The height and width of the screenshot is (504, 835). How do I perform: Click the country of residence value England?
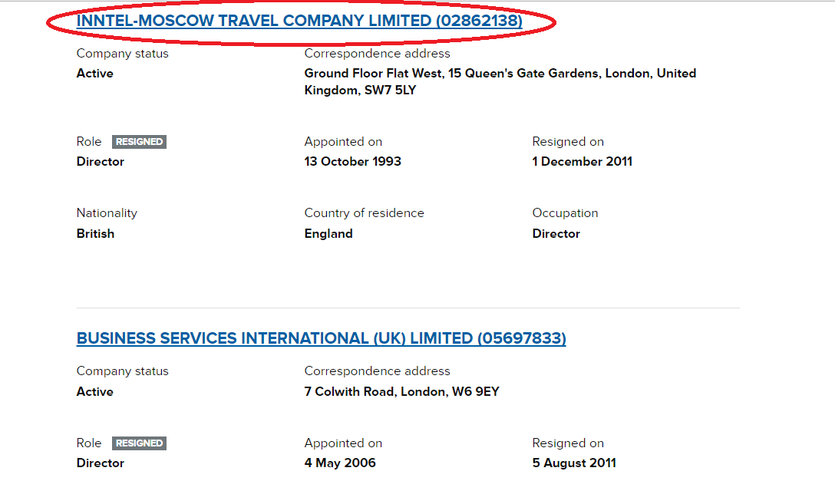[x=328, y=234]
